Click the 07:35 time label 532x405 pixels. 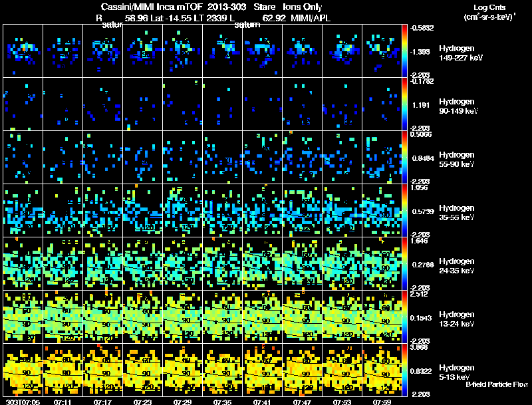(222, 402)
